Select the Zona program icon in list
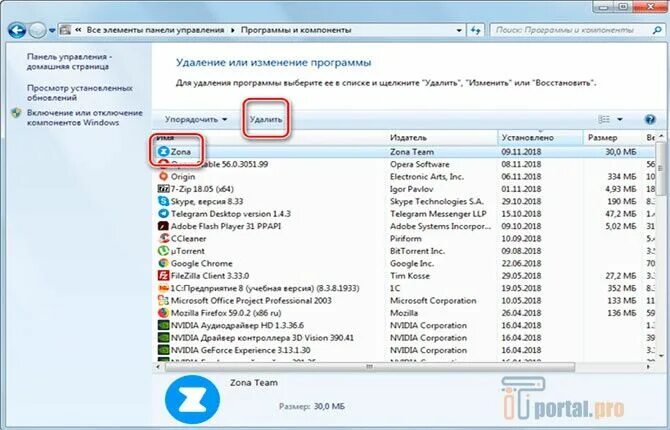The image size is (670, 430). [x=163, y=152]
